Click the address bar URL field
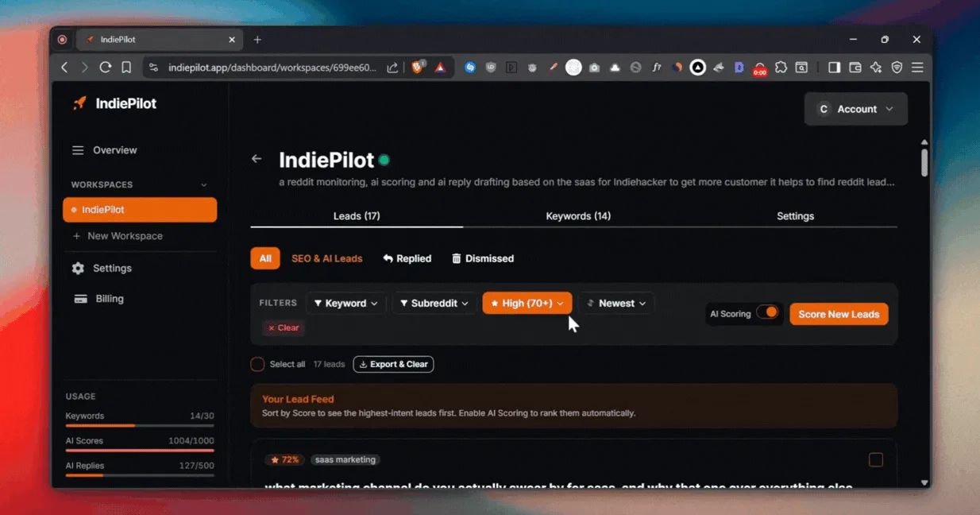 coord(272,68)
